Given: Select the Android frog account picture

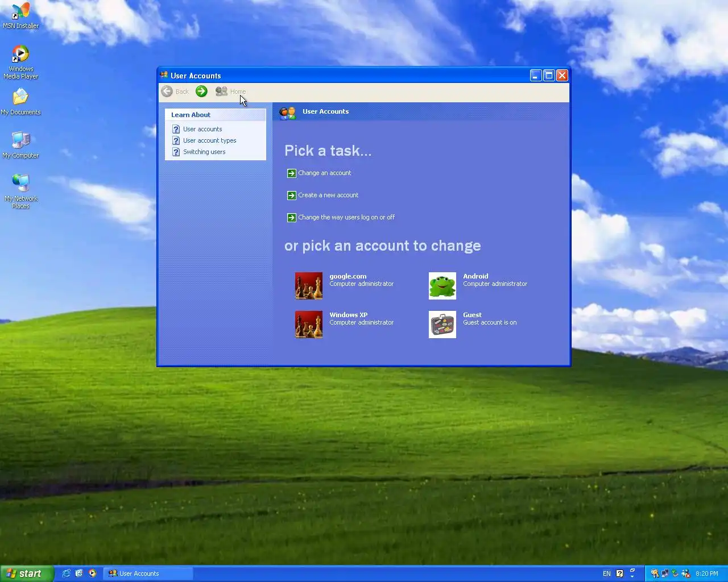Looking at the screenshot, I should [x=442, y=286].
